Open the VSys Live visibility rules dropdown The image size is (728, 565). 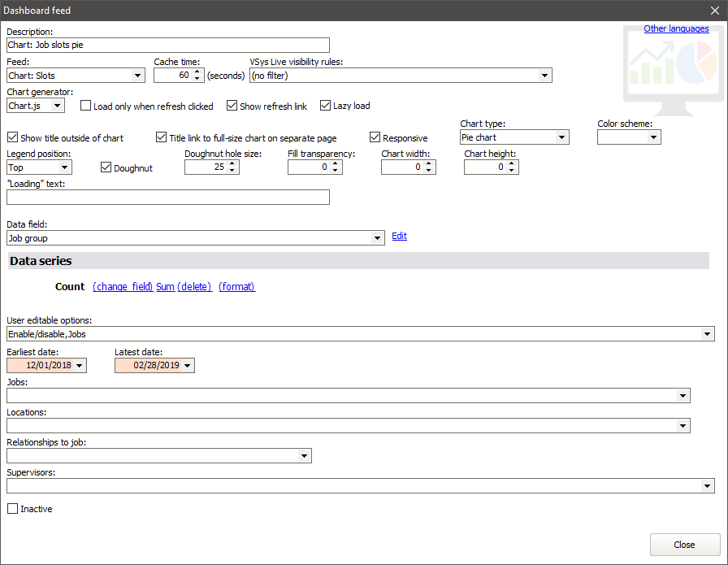(544, 76)
